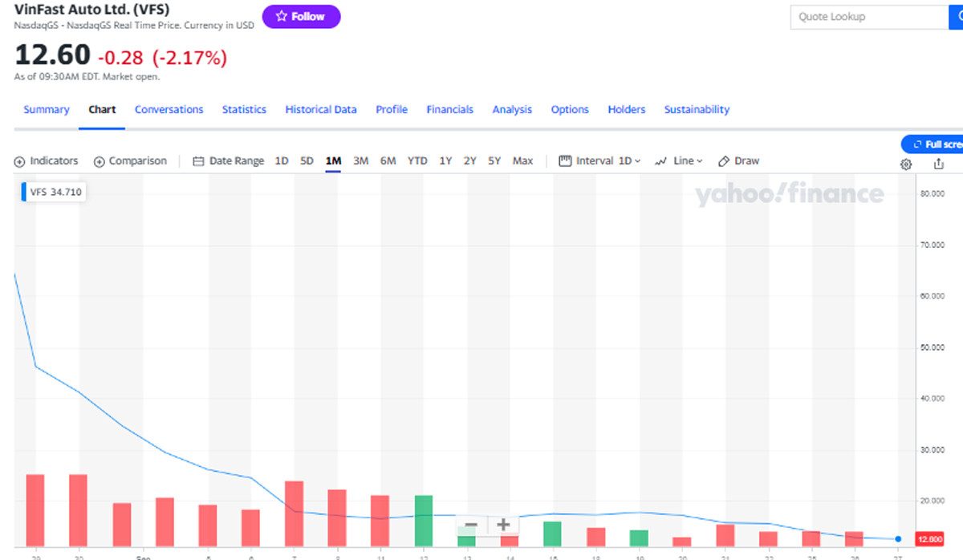Screen dimensions: 963x560
Task: Open the Line chart type dropdown
Action: [x=679, y=161]
